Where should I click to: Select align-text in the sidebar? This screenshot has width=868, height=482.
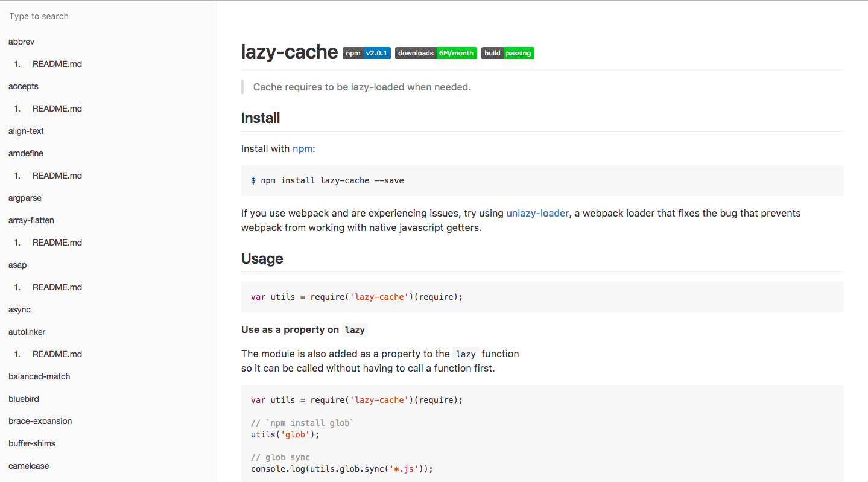pyautogui.click(x=26, y=131)
